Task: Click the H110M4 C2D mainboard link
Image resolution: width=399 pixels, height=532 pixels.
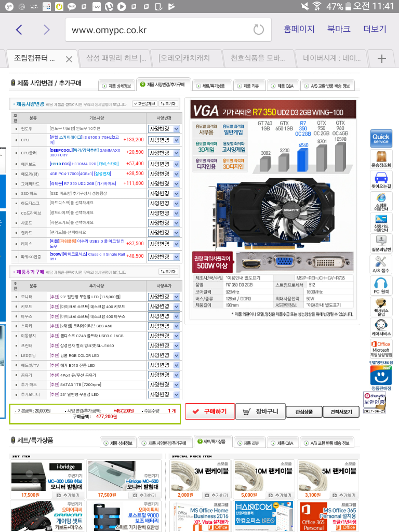Action: 84,164
